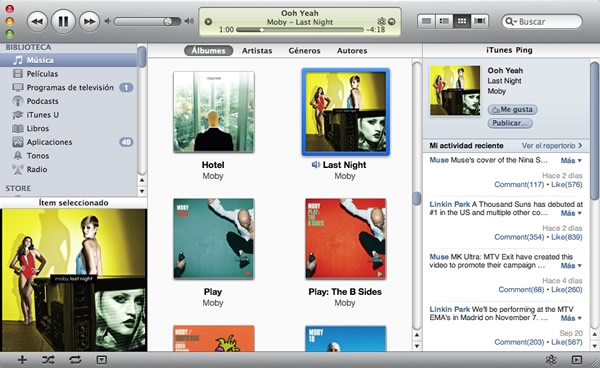600x368 pixels.
Task: Select the Autores tab
Action: point(352,50)
